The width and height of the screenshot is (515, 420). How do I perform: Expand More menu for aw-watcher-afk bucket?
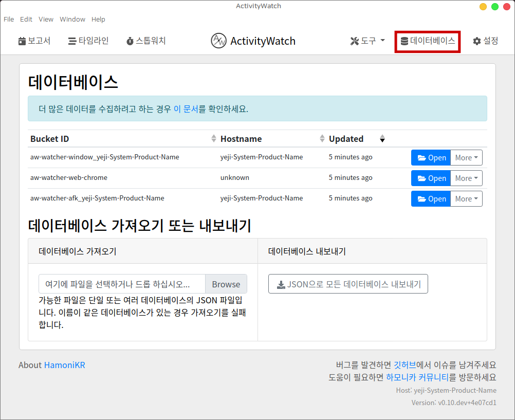coord(466,199)
